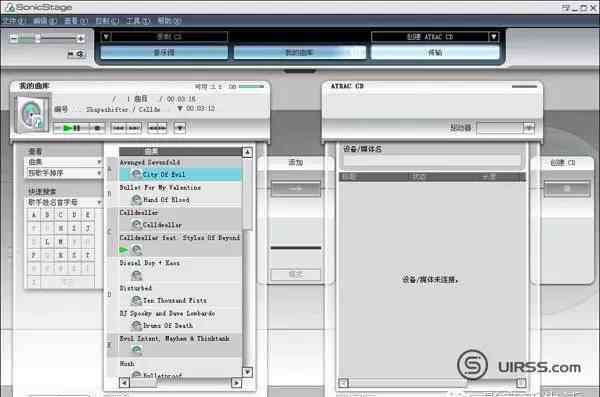The width and height of the screenshot is (600, 397).
Task: Expand the sort order dropdown in the sidebar
Action: pyautogui.click(x=64, y=173)
